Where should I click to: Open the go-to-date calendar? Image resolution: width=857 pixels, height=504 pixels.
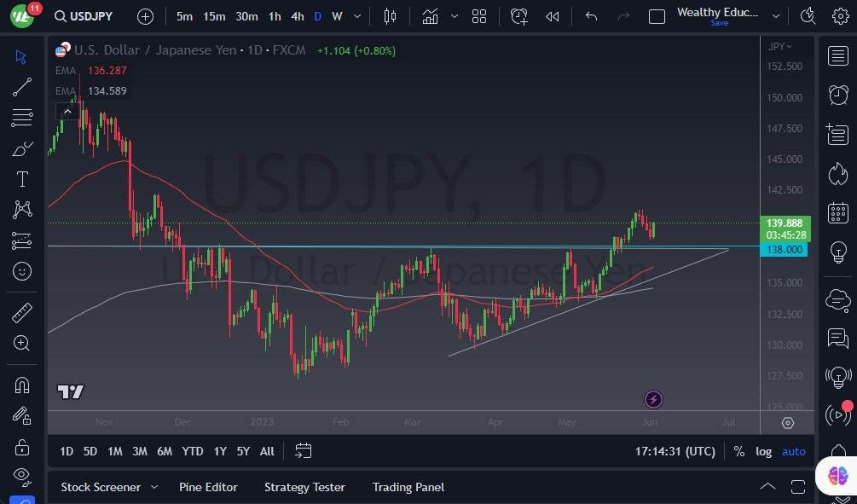(x=304, y=451)
